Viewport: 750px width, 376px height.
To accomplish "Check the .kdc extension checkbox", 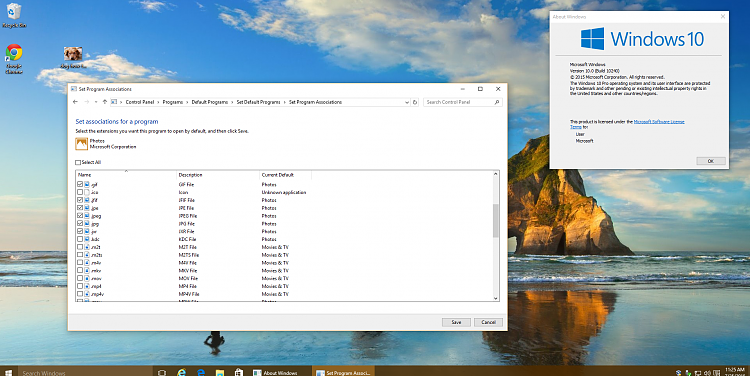I will click(x=80, y=239).
